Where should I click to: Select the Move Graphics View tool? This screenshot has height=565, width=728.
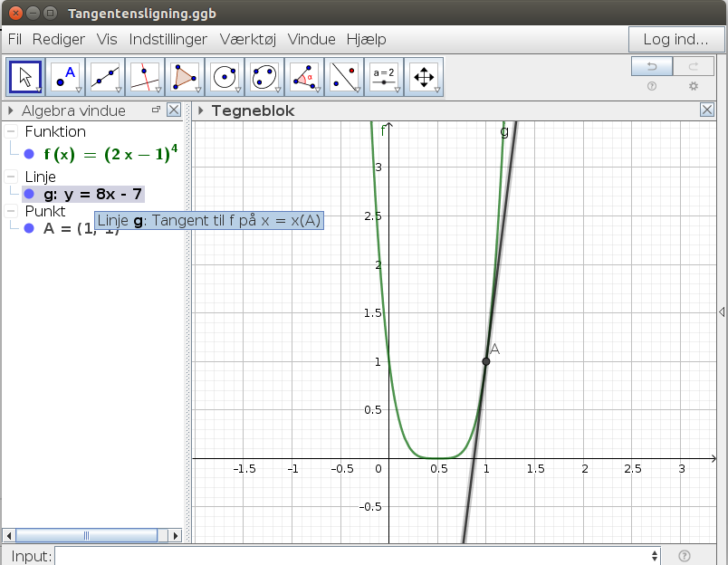coord(424,77)
